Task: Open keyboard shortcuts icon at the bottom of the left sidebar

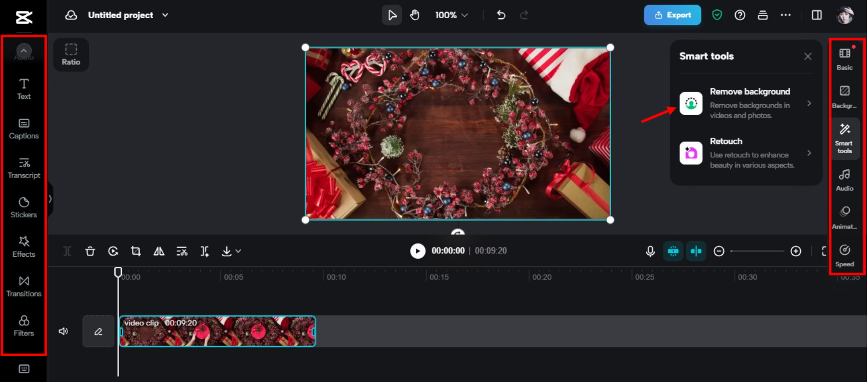Action: click(x=24, y=369)
